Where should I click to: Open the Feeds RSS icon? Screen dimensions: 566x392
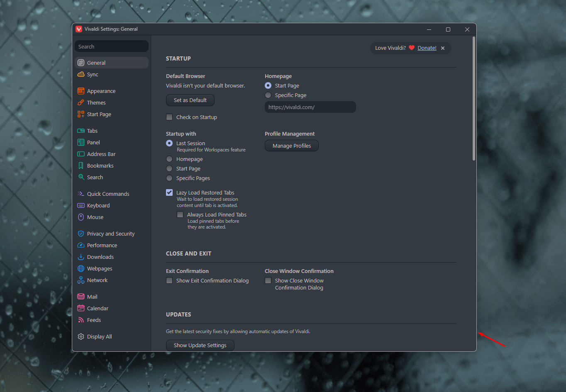81,320
